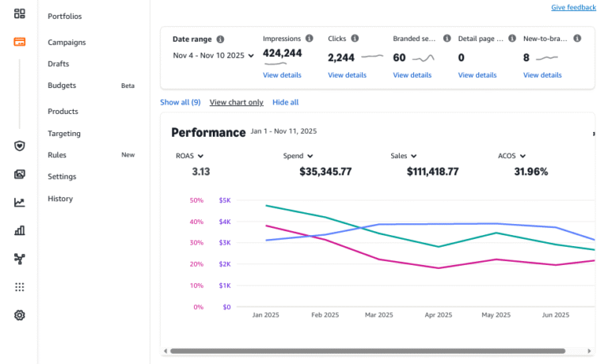The image size is (608, 364).
Task: Click the Give feedback link
Action: click(x=573, y=7)
